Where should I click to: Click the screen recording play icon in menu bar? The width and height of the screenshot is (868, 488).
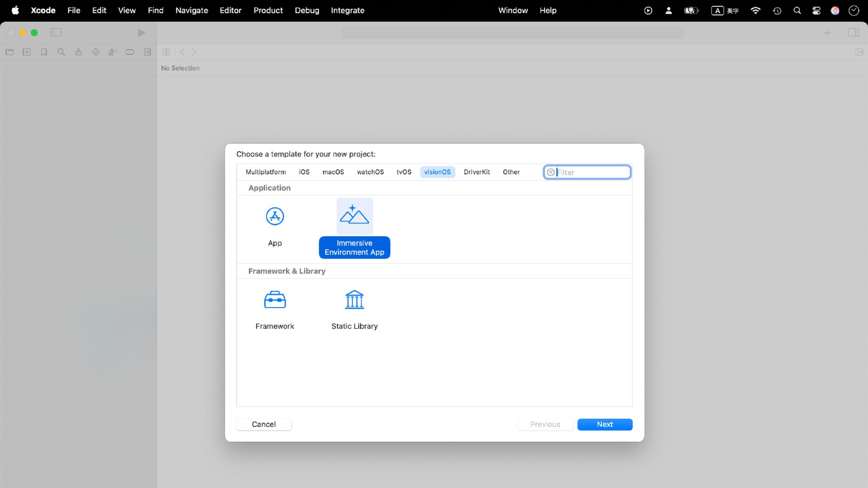click(x=648, y=10)
